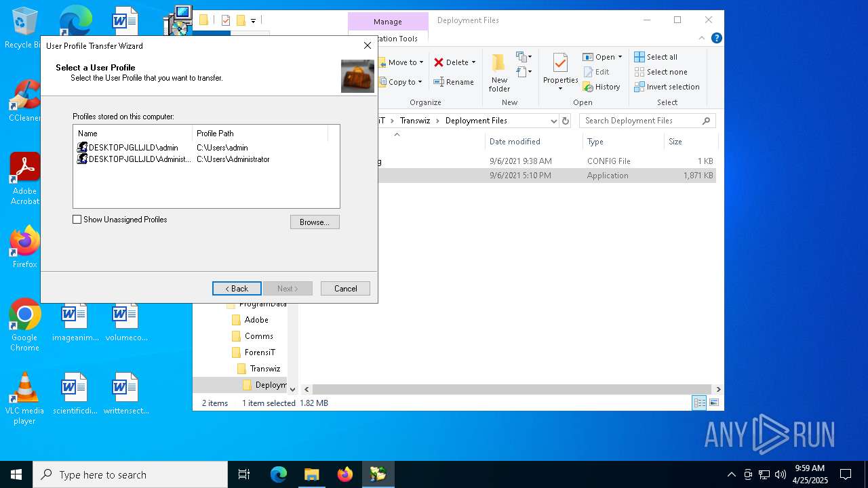
Task: Click the Rename button in ribbon
Action: coord(454,82)
